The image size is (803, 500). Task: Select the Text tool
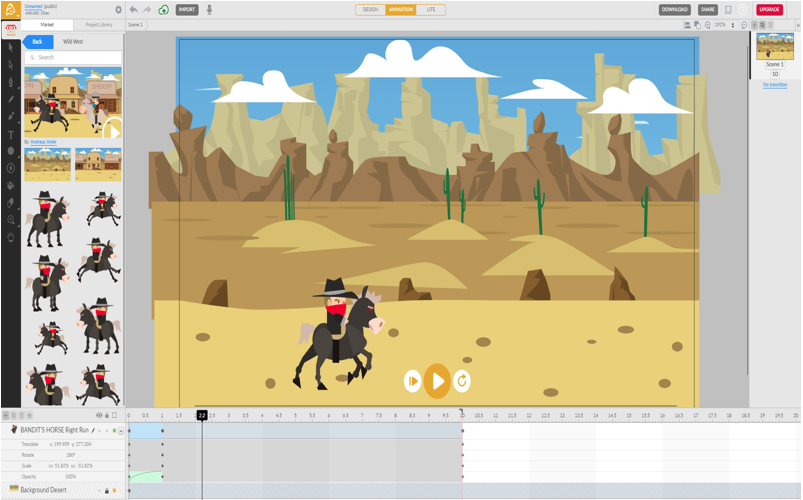pyautogui.click(x=11, y=135)
